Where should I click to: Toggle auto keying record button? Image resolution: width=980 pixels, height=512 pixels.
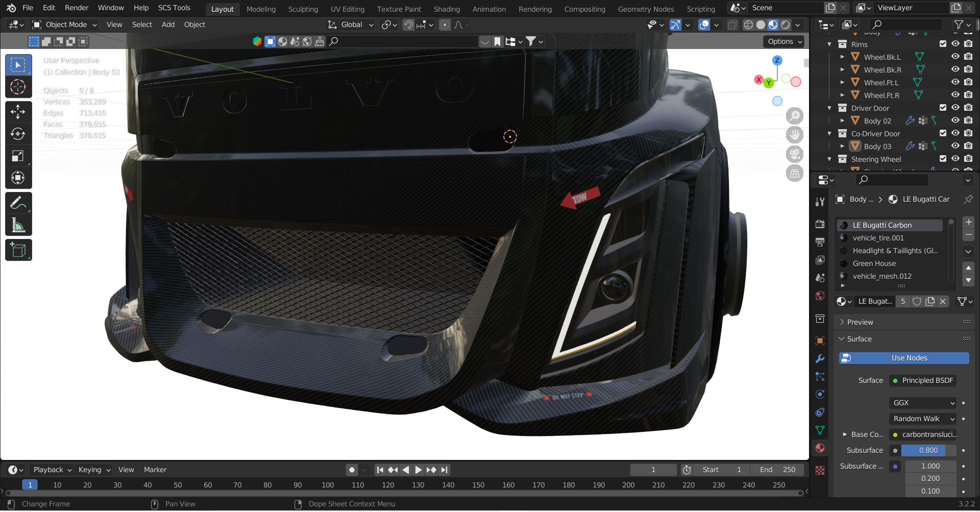[352, 470]
